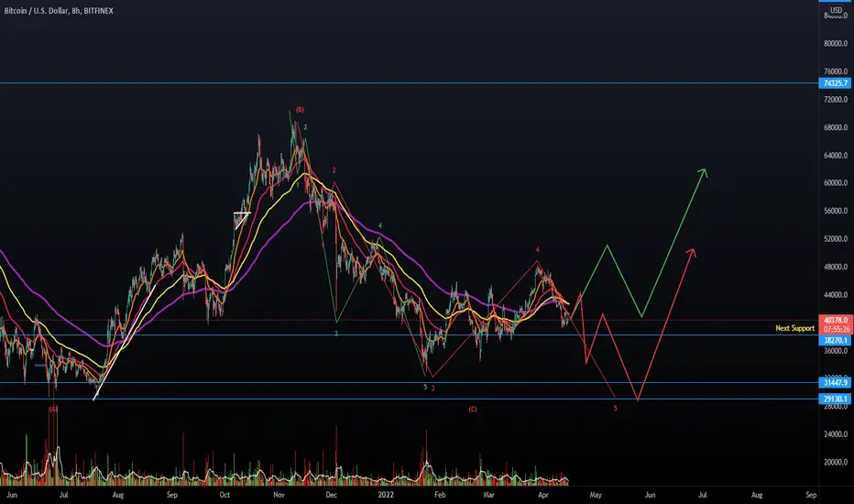Click the current price 40378.0 label
854x504 pixels.
pyautogui.click(x=836, y=321)
